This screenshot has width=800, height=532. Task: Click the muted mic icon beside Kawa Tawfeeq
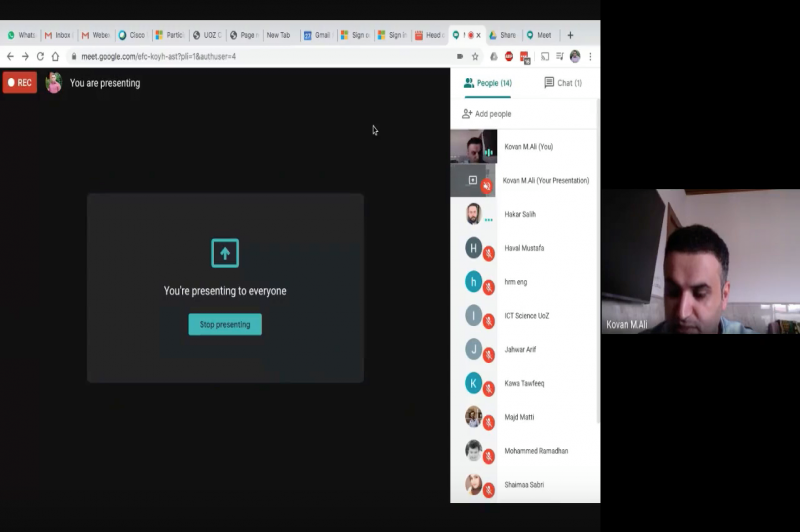point(489,389)
